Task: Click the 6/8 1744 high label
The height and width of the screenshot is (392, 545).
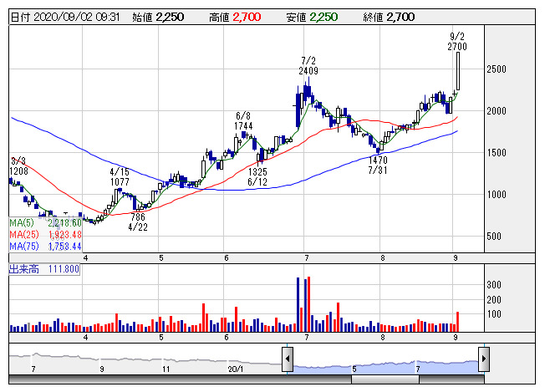Action: pos(243,121)
